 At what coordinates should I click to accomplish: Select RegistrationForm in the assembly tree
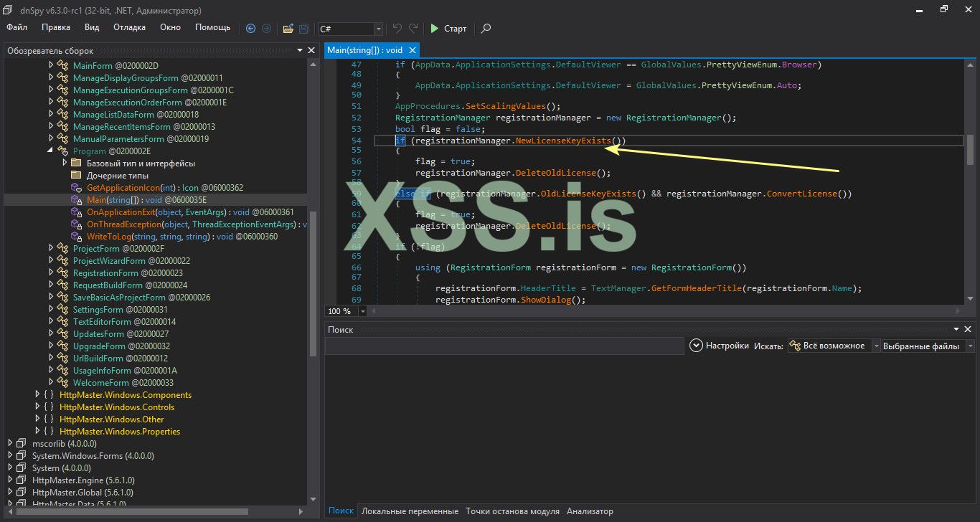tap(106, 273)
